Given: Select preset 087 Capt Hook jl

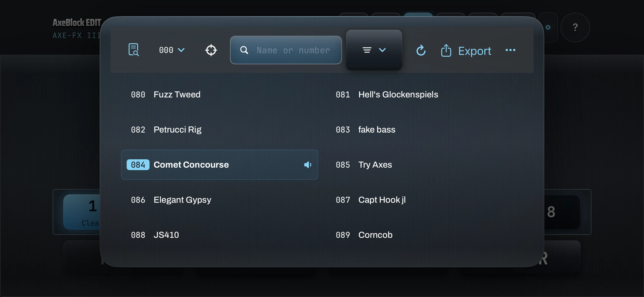Looking at the screenshot, I should (424, 200).
